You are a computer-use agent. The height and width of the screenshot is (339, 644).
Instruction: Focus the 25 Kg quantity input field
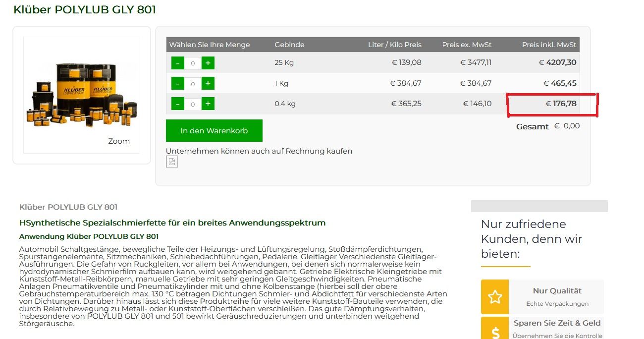(x=193, y=63)
